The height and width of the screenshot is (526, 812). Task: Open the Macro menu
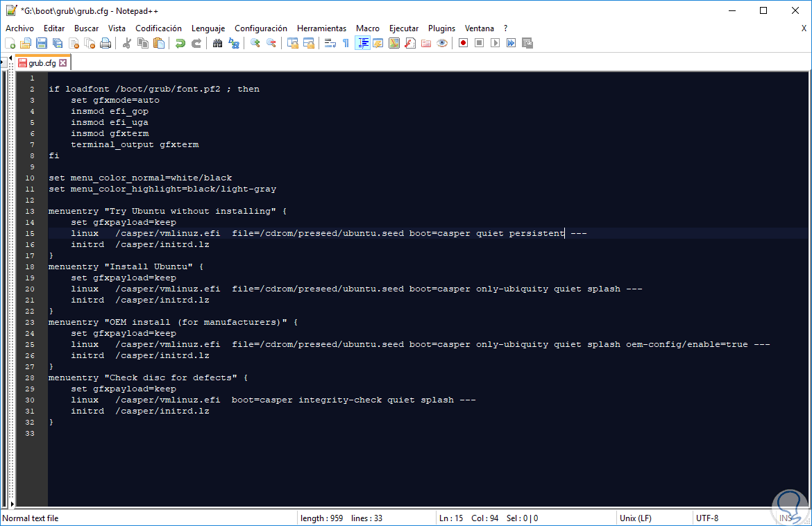(368, 28)
